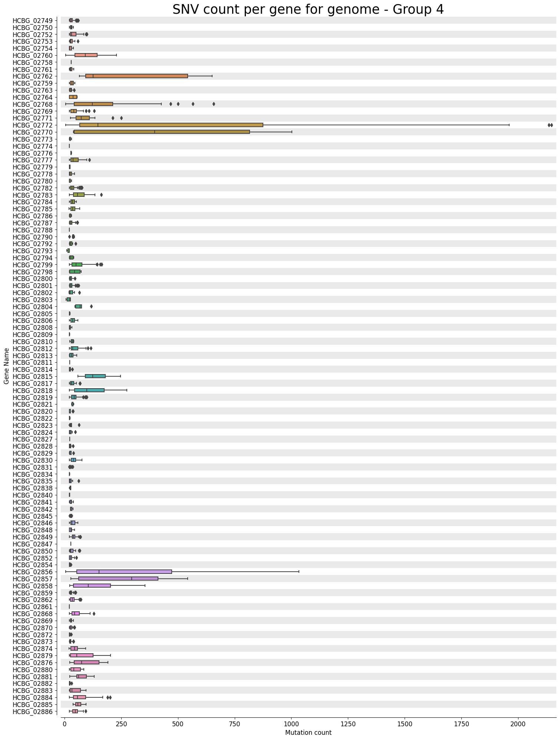Select gene label HCBG_02783
This screenshot has width=560, height=740.
(30, 195)
